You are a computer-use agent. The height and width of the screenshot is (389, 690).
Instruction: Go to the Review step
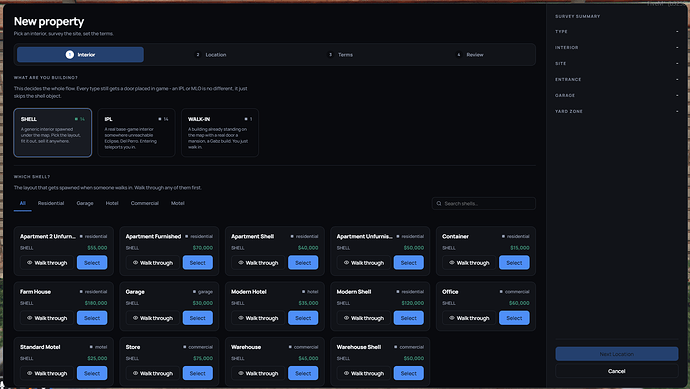tap(470, 55)
